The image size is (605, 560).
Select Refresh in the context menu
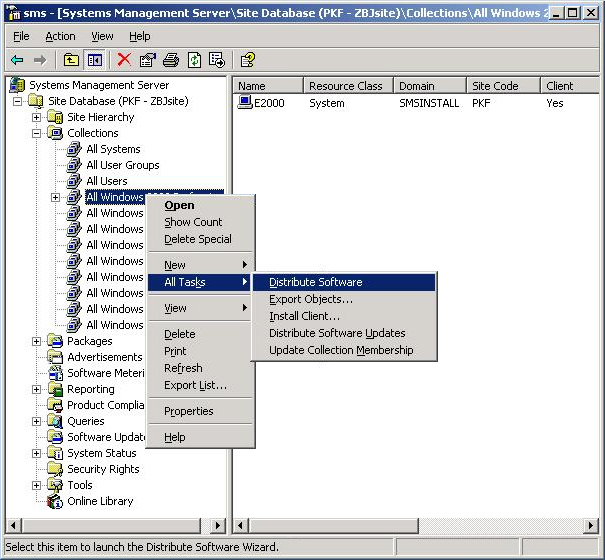point(200,368)
